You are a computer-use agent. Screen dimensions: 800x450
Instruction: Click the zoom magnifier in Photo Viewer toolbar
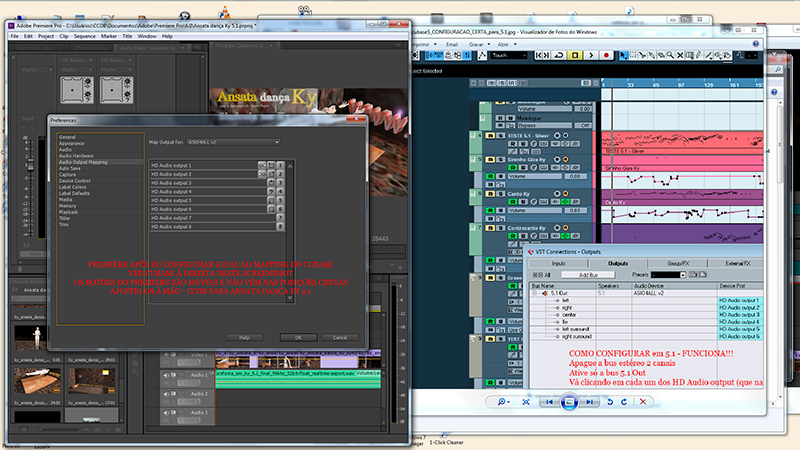(x=502, y=401)
